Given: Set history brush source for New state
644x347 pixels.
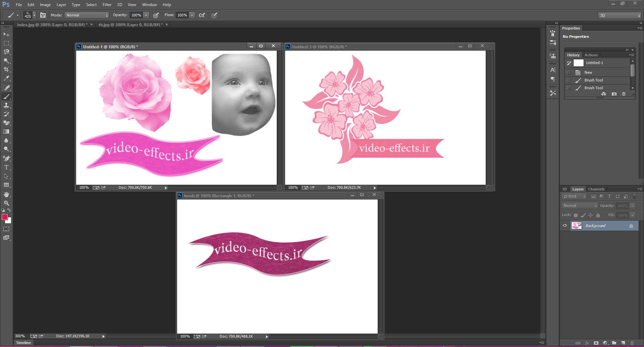Looking at the screenshot, I should click(x=569, y=72).
